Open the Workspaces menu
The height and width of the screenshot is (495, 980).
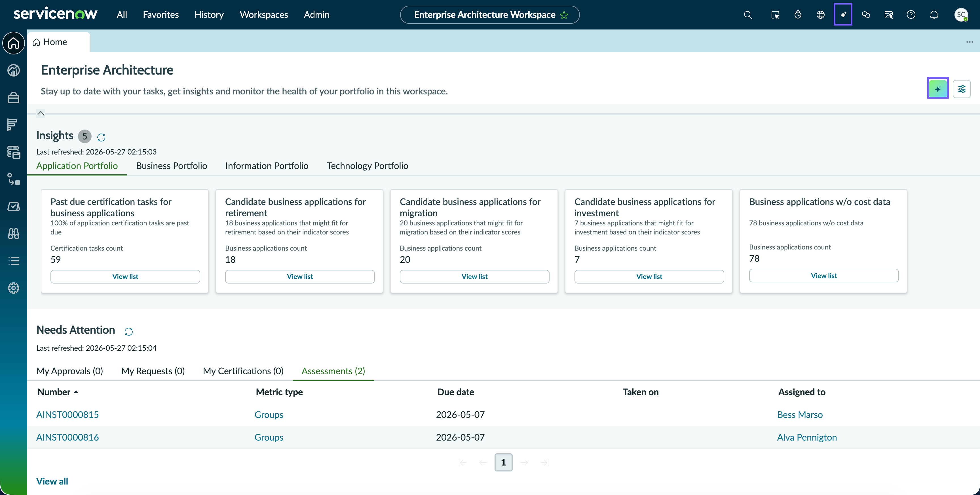click(x=264, y=15)
